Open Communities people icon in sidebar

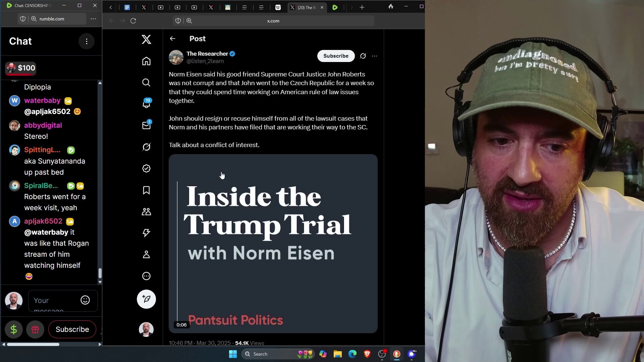[x=146, y=212]
